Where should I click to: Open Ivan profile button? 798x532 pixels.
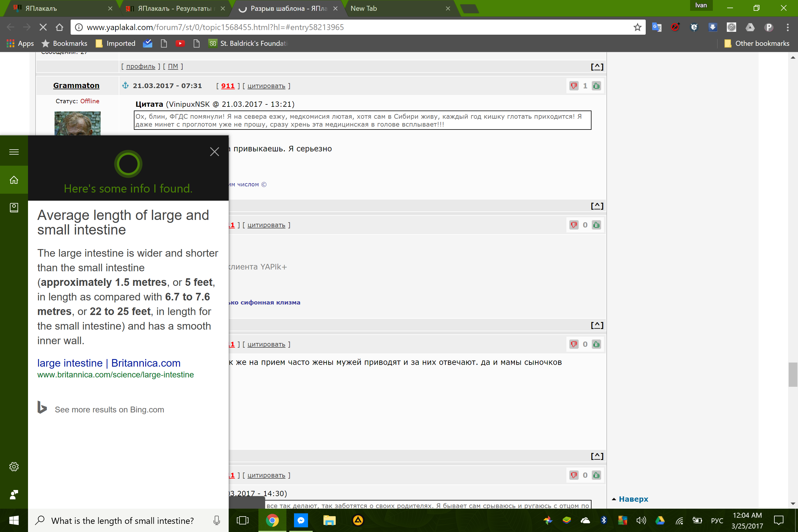point(701,6)
